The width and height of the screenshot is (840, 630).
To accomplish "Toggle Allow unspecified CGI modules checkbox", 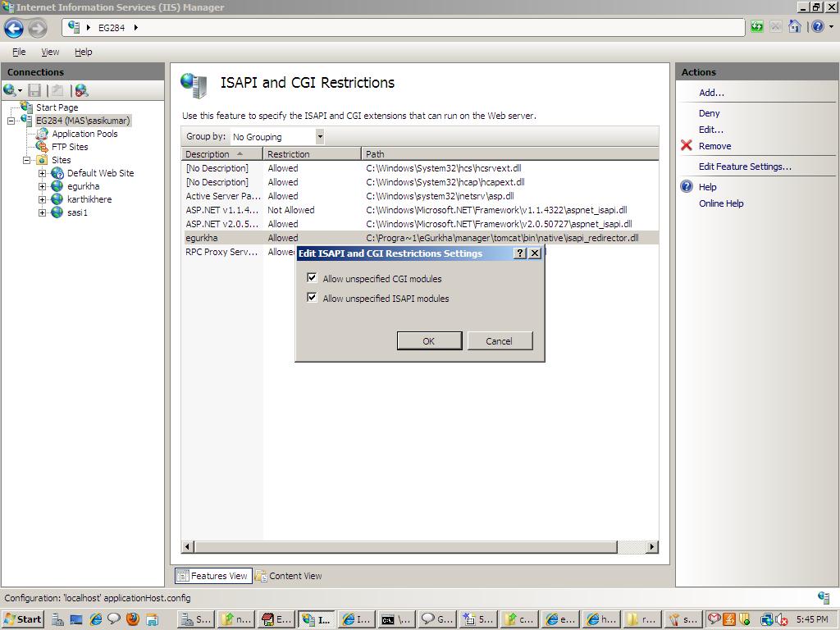I will coord(312,277).
